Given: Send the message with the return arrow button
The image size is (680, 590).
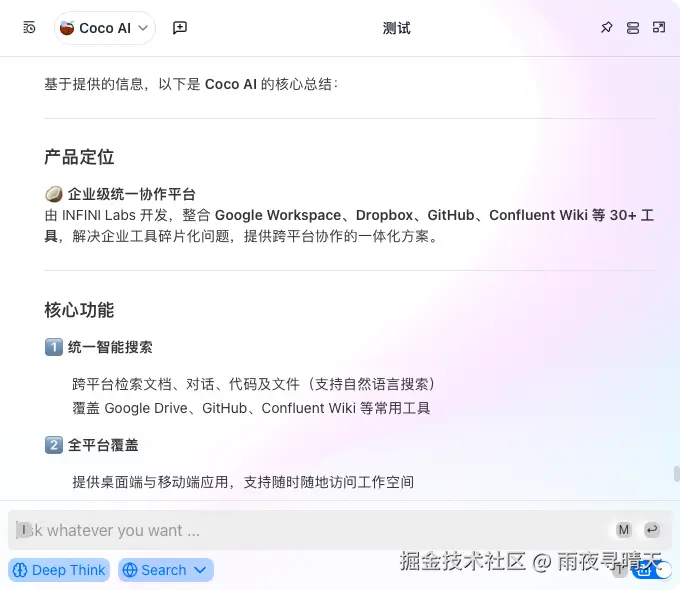Looking at the screenshot, I should pos(652,530).
